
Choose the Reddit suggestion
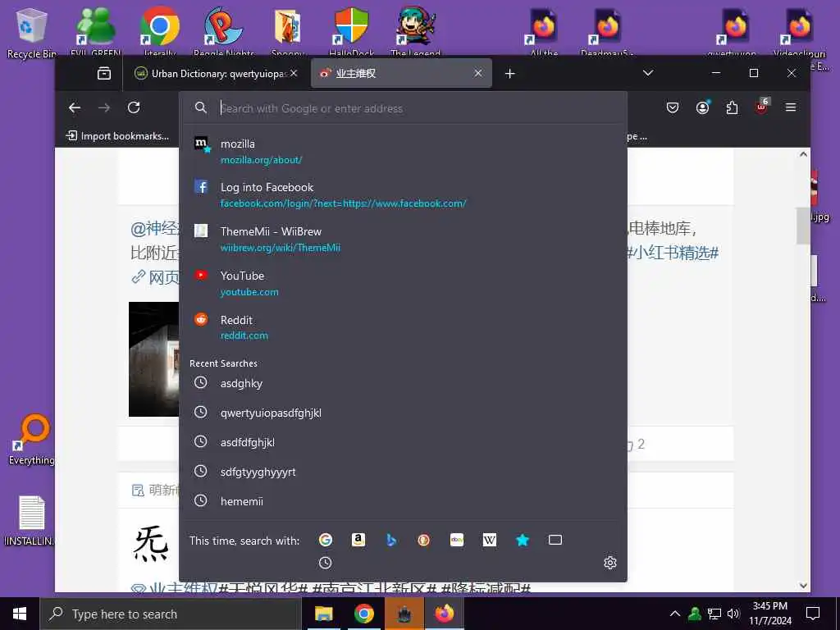[x=403, y=327]
